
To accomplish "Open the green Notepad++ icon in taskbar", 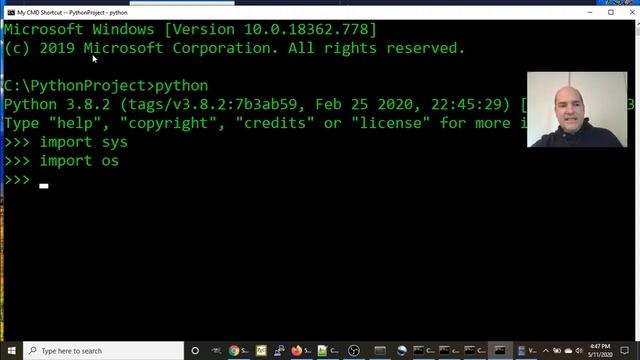I will (328, 351).
